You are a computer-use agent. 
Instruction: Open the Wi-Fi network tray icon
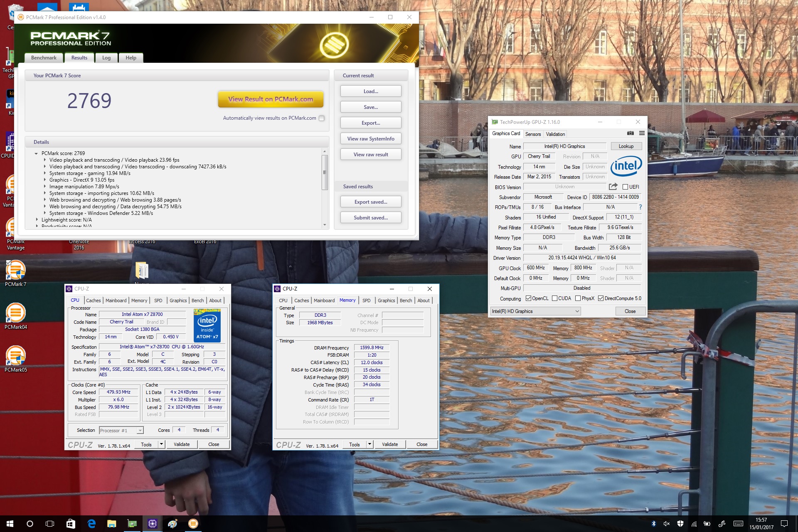tap(694, 524)
